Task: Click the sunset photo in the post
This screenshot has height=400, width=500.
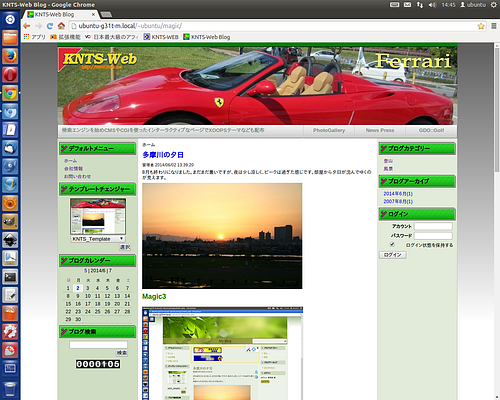Action: click(x=222, y=236)
